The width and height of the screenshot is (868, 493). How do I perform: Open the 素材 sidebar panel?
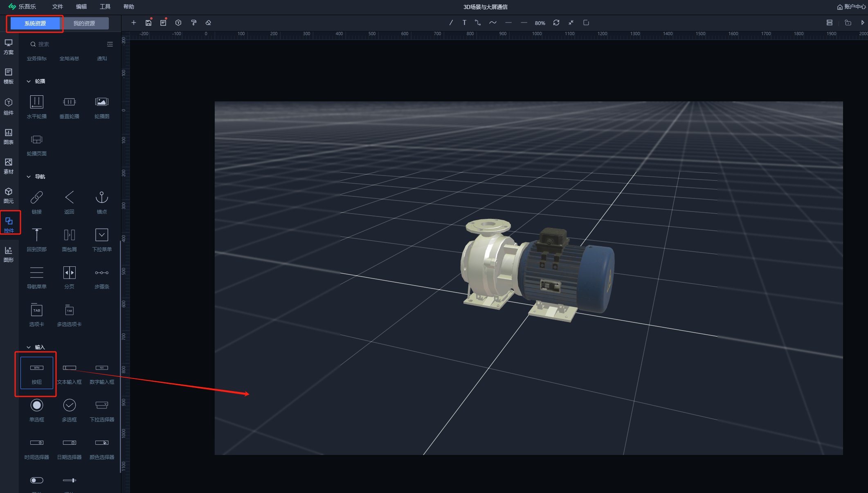[9, 166]
